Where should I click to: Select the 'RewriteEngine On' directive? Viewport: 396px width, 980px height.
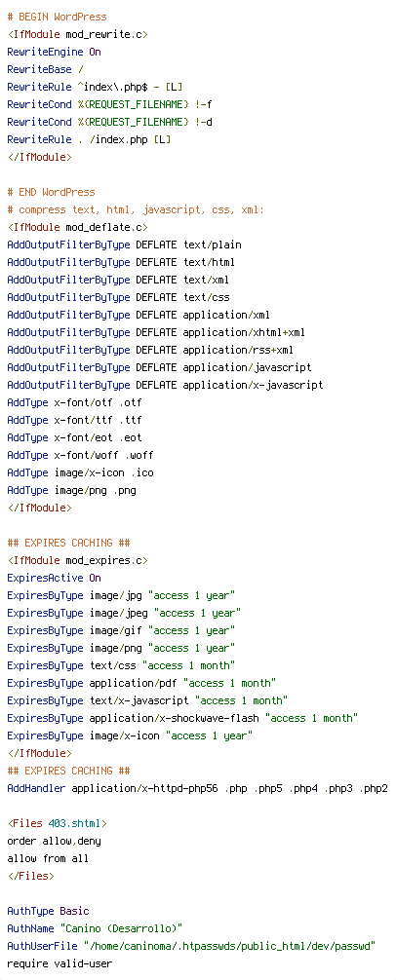tap(54, 52)
